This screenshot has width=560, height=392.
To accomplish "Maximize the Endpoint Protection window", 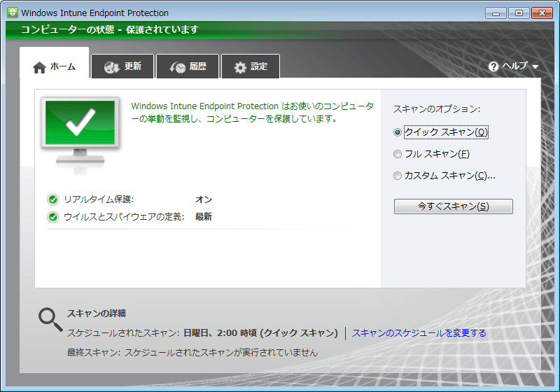I will point(519,13).
